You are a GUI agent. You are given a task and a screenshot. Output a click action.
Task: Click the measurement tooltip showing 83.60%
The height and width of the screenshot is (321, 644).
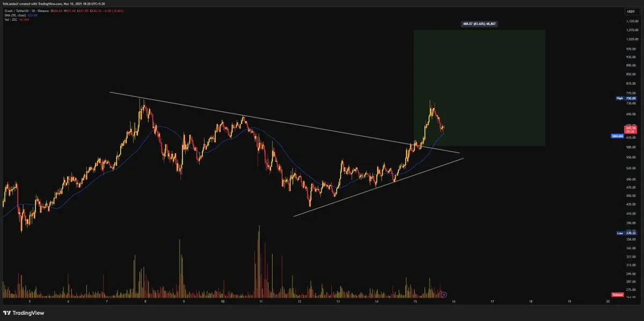[479, 24]
